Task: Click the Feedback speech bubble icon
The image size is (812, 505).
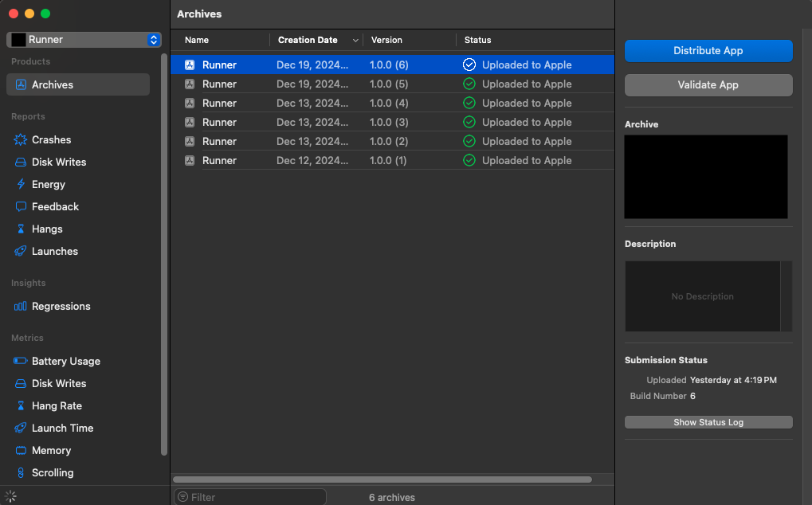Action: pyautogui.click(x=21, y=206)
